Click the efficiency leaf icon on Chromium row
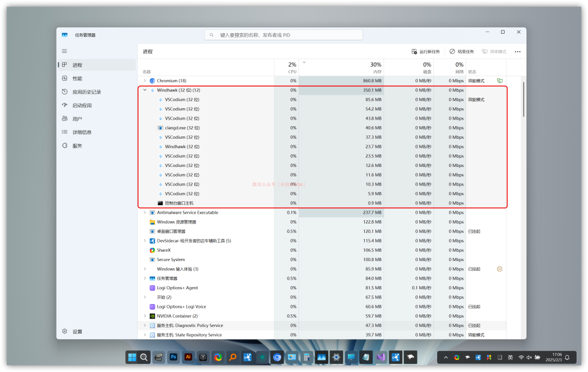Screen dimensions: 588x372 499,80
